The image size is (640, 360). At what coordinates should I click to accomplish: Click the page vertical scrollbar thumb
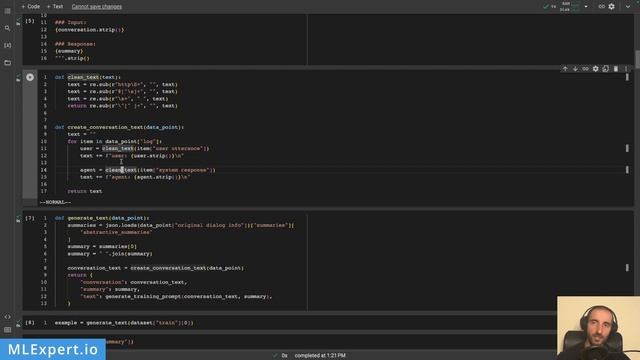[x=637, y=60]
